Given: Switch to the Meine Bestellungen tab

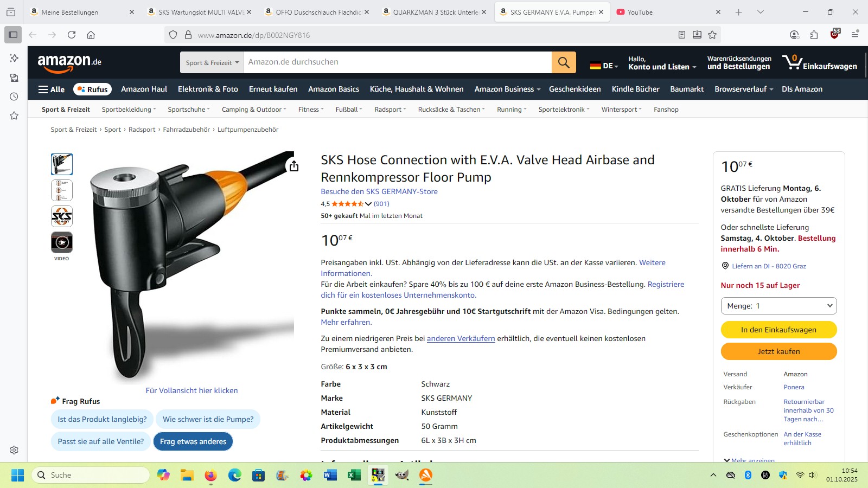Looking at the screenshot, I should pos(81,12).
